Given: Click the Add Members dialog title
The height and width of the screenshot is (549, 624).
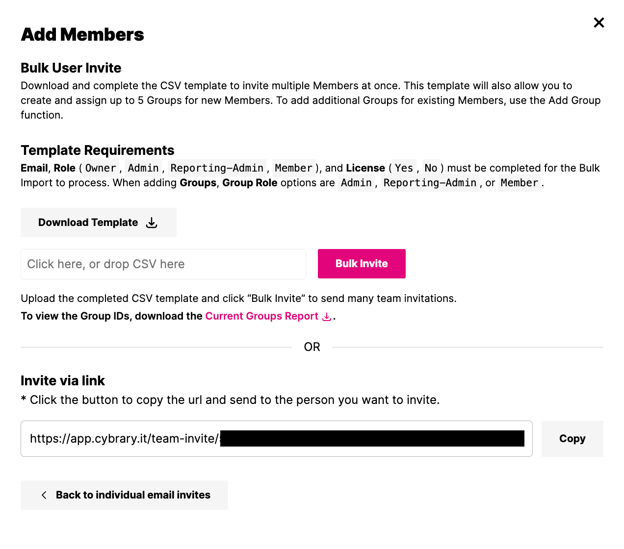Looking at the screenshot, I should [x=82, y=35].
